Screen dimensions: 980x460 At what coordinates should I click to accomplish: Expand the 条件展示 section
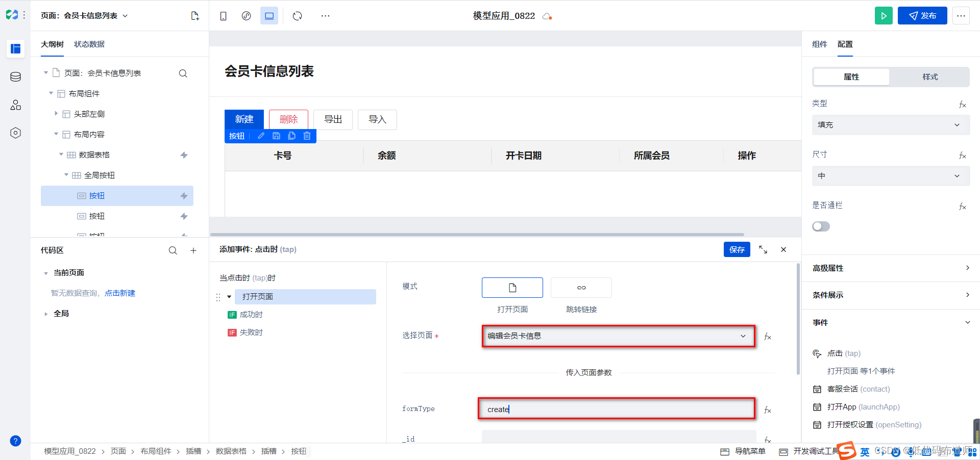tap(891, 295)
